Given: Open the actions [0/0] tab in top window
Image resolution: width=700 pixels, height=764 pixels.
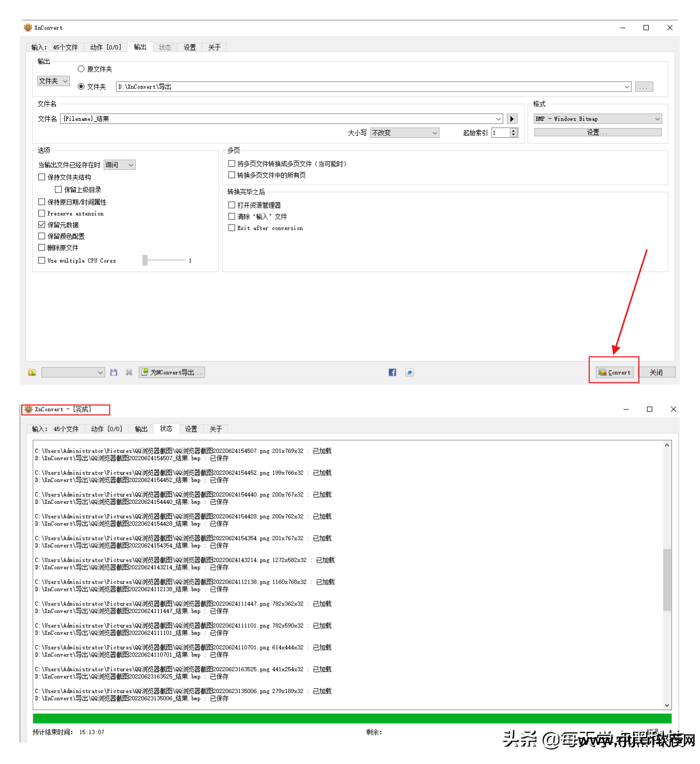Looking at the screenshot, I should pos(106,47).
